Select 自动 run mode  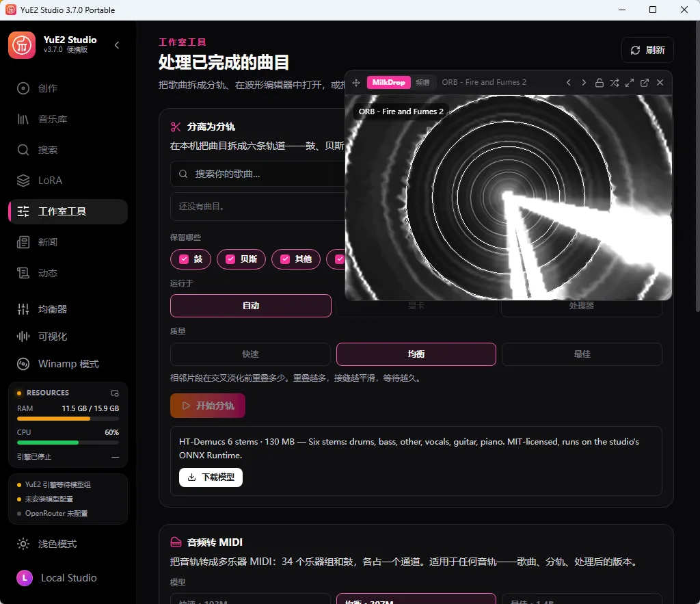pyautogui.click(x=251, y=306)
